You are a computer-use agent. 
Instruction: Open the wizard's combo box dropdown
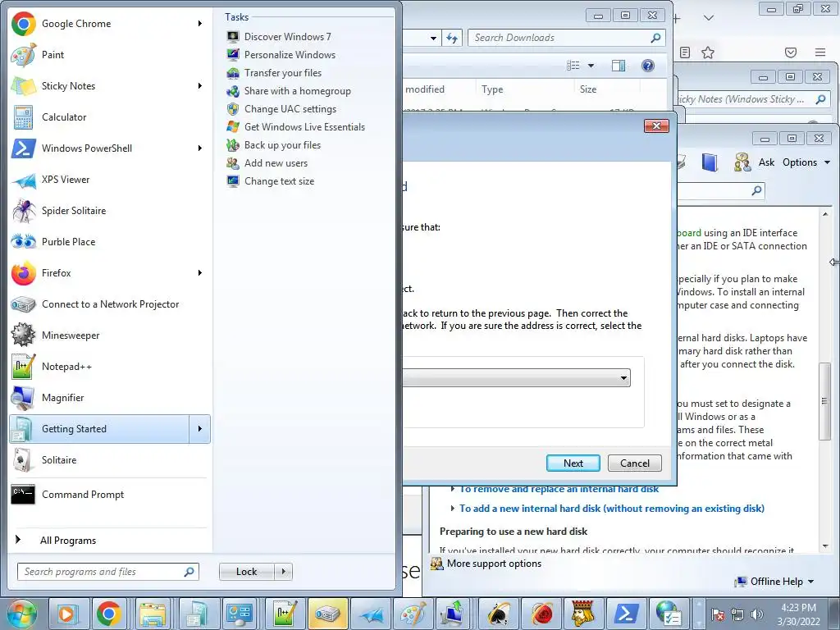(623, 377)
